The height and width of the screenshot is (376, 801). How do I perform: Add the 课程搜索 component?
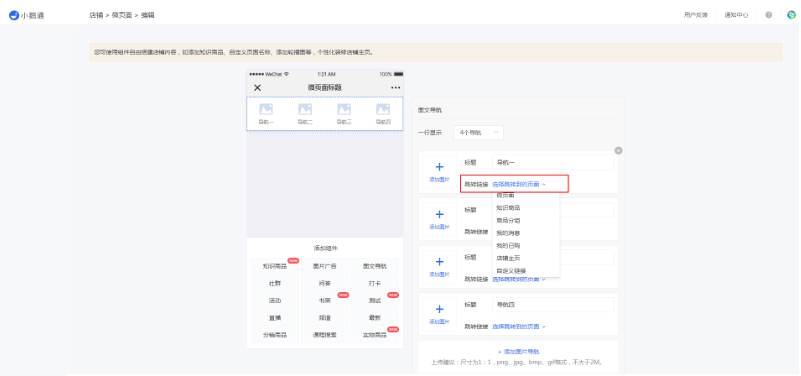point(324,335)
